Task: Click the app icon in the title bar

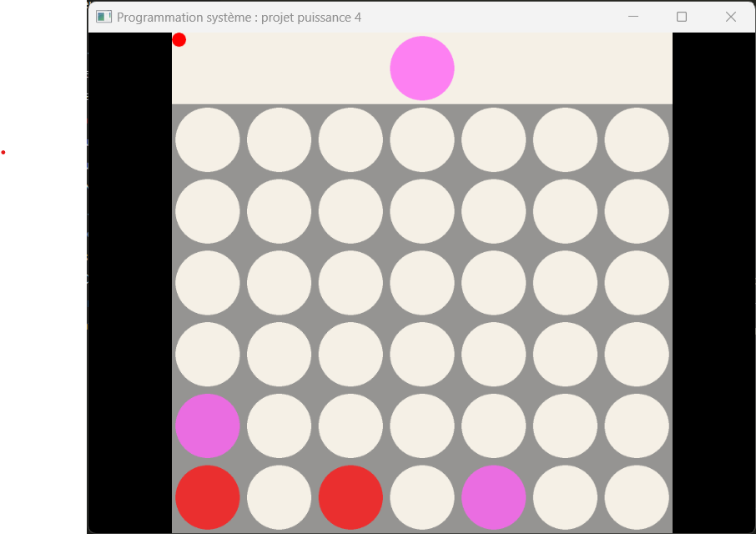Action: 103,17
